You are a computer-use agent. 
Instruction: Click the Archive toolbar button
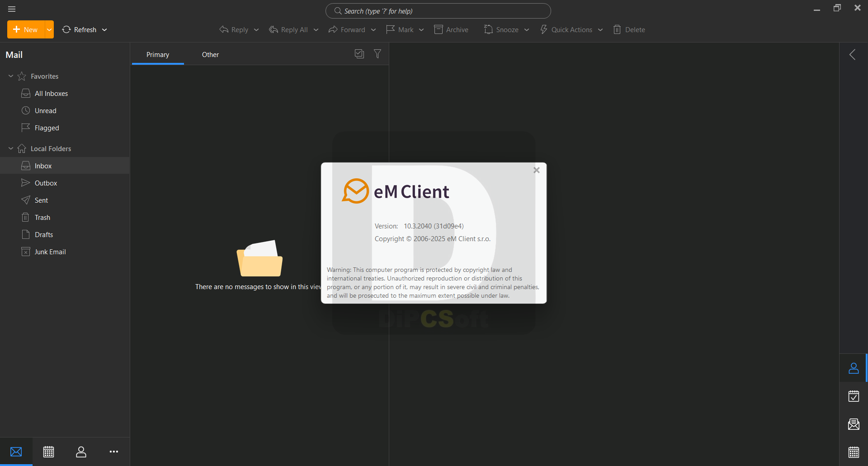tap(451, 29)
